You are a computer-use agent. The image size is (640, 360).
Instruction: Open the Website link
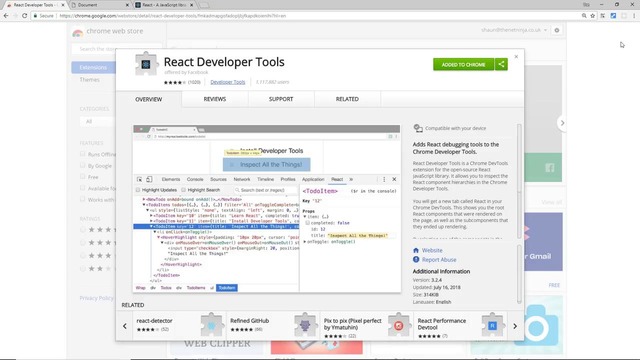click(x=432, y=250)
